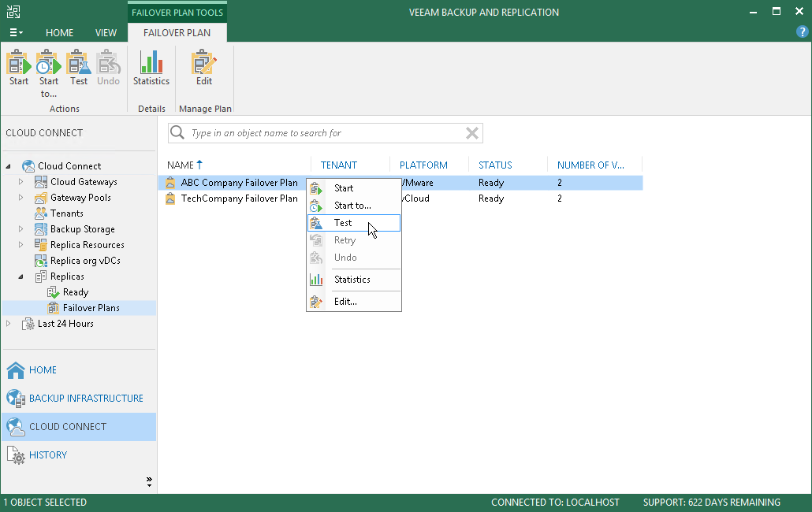Click the Start failover plan ribbon icon
812x512 pixels.
click(19, 67)
